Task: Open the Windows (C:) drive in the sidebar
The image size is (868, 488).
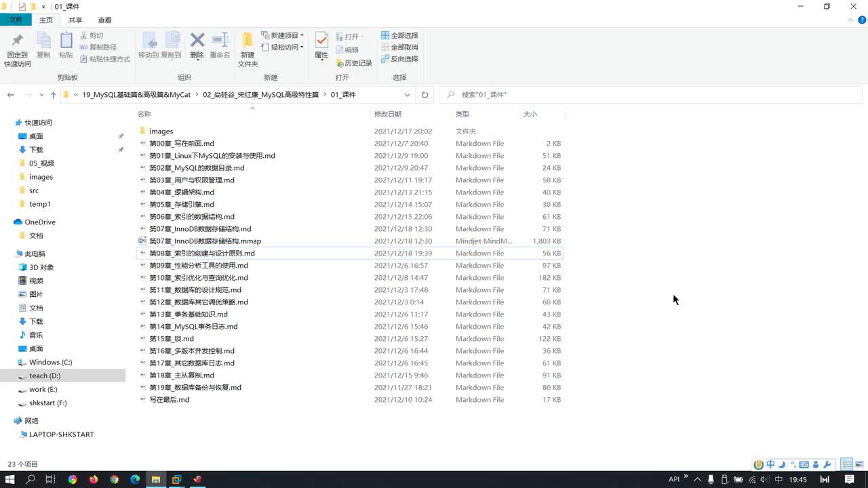Action: click(50, 363)
